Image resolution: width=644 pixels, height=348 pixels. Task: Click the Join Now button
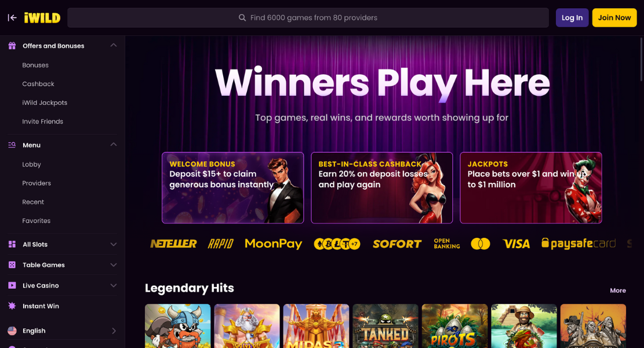[x=614, y=17]
